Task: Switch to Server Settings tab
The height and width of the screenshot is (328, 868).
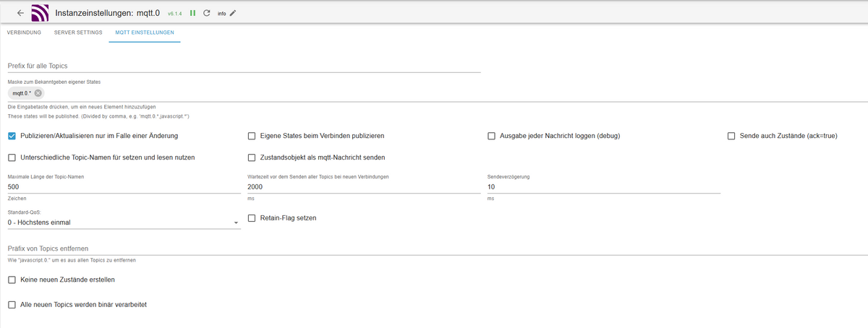Action: tap(78, 33)
